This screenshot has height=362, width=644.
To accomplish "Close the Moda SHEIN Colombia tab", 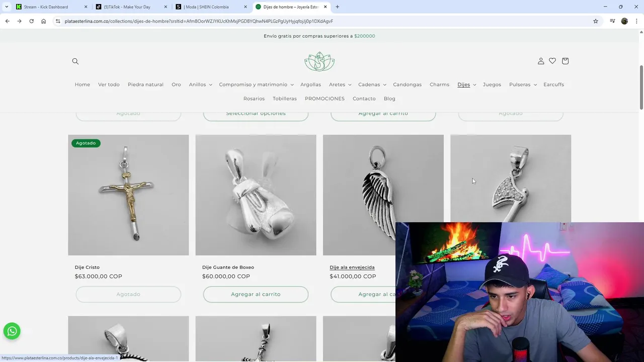I will [x=246, y=7].
